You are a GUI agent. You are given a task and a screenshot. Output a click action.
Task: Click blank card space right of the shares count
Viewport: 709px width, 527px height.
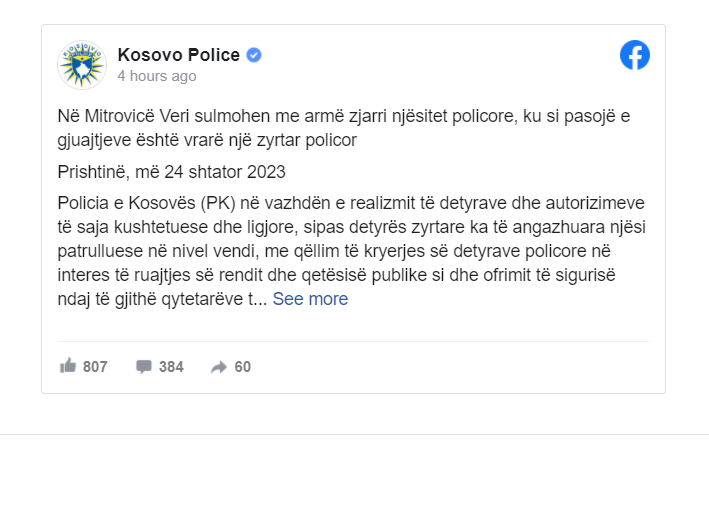[450, 367]
